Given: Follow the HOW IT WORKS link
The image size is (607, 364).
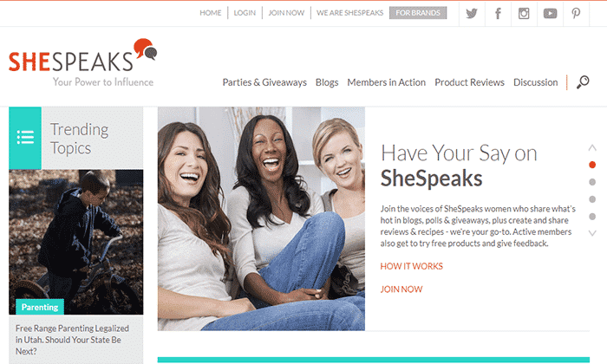Looking at the screenshot, I should point(411,266).
